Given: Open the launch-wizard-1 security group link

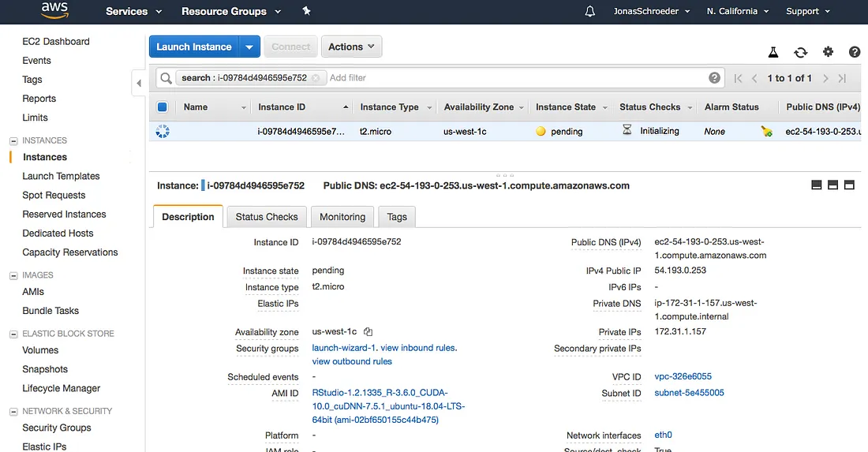Looking at the screenshot, I should 344,348.
